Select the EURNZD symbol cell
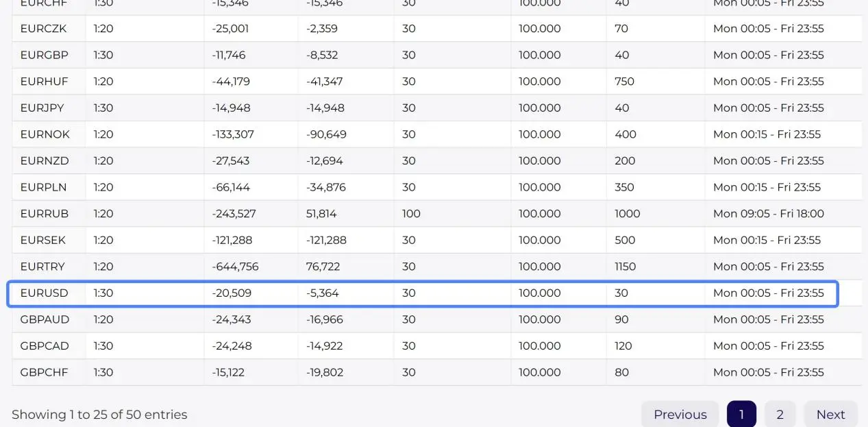 pyautogui.click(x=45, y=160)
